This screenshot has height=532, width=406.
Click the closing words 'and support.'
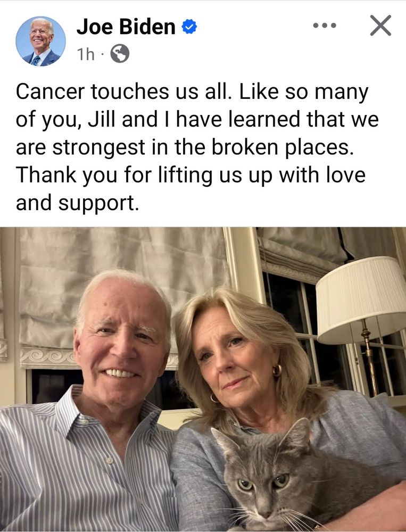pos(77,203)
